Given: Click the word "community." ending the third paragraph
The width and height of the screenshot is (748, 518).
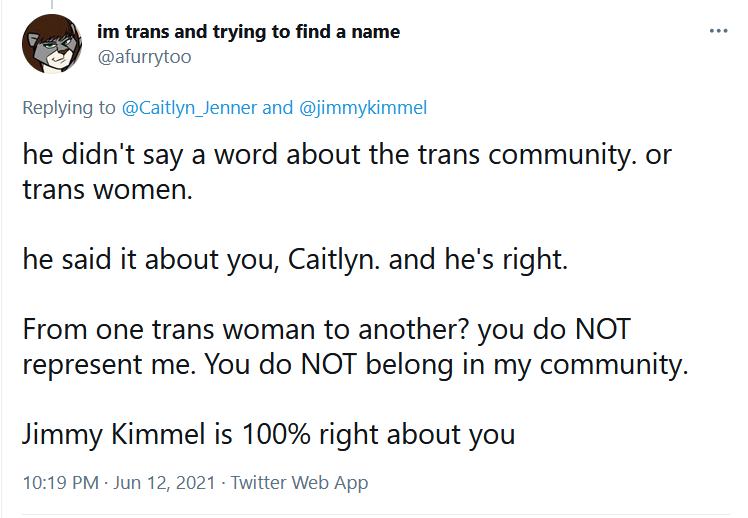Looking at the screenshot, I should coord(614,364).
